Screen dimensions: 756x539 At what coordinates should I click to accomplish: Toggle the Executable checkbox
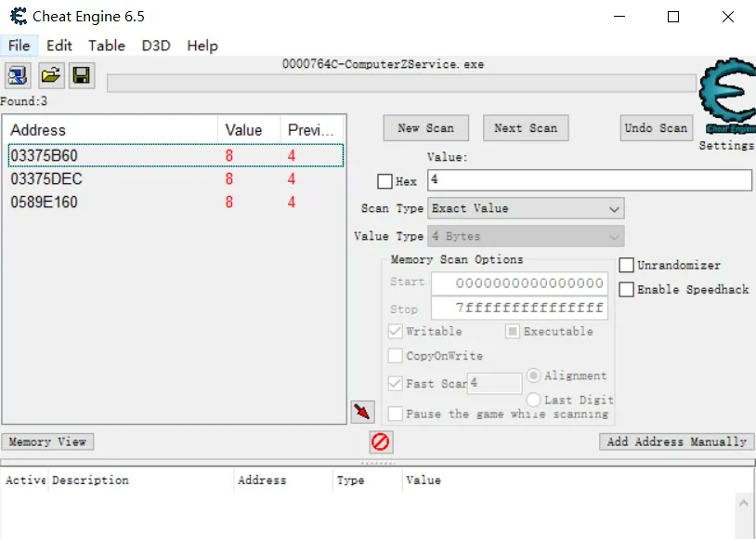[513, 331]
